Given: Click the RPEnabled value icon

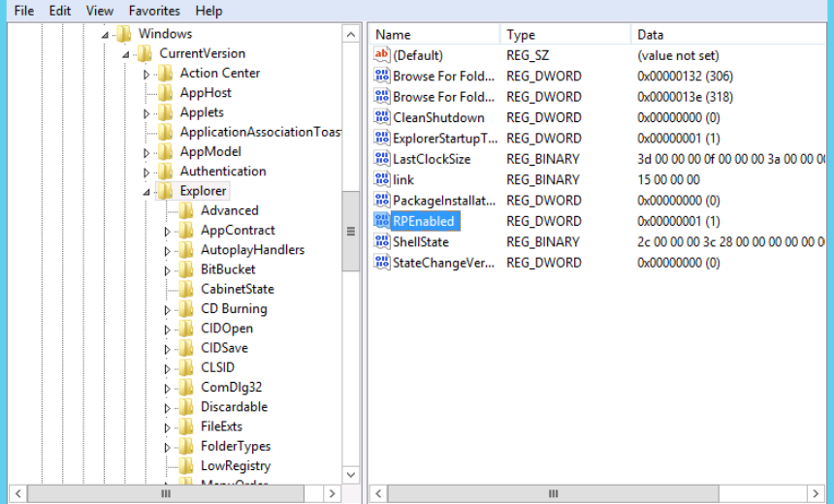Looking at the screenshot, I should coord(381,221).
